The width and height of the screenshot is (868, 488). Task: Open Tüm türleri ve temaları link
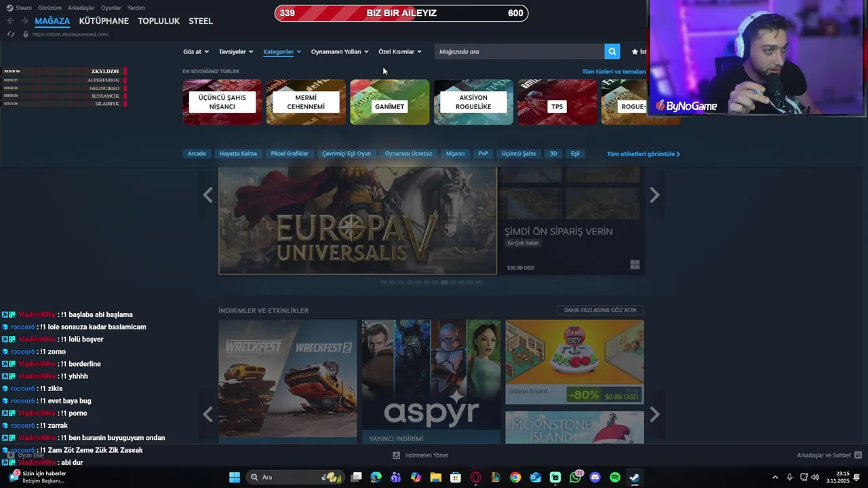point(614,71)
